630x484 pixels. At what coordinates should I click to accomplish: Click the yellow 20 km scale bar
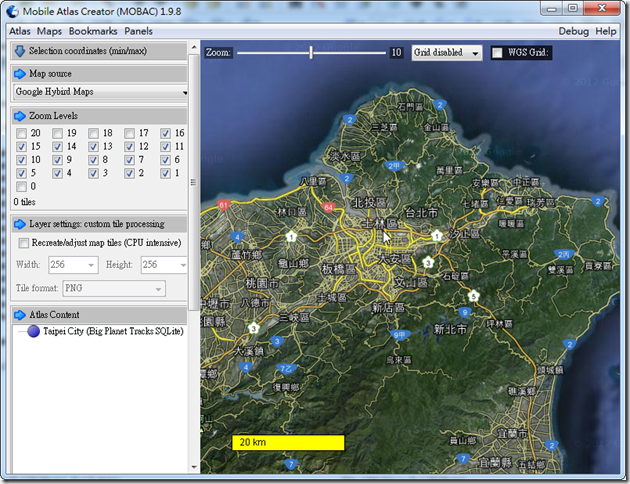pos(288,443)
